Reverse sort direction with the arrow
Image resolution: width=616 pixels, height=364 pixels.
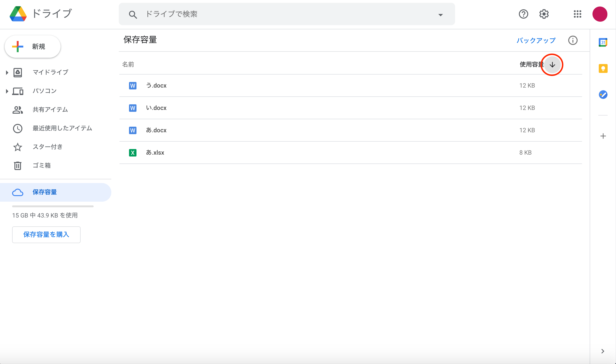tap(552, 65)
